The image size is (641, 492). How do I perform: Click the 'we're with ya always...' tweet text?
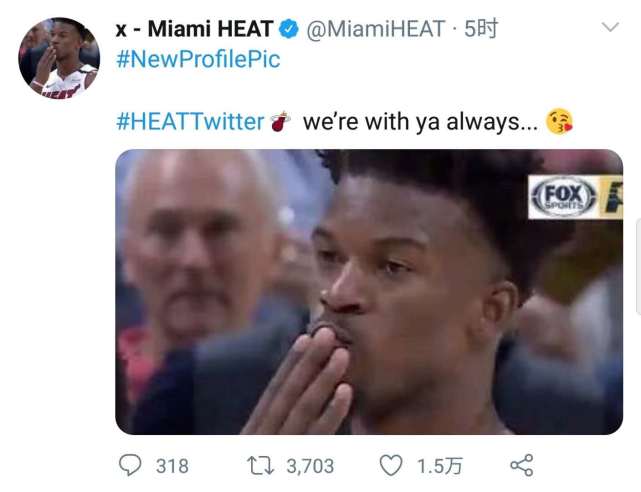pos(421,122)
